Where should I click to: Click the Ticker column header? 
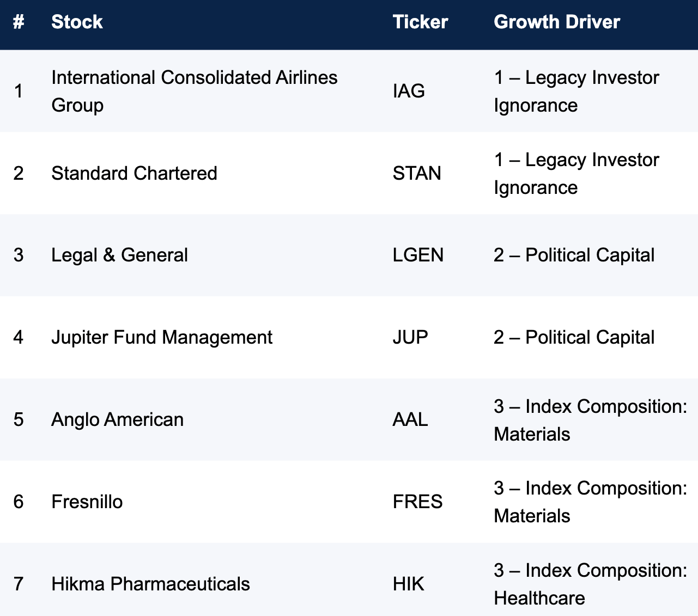pyautogui.click(x=420, y=22)
